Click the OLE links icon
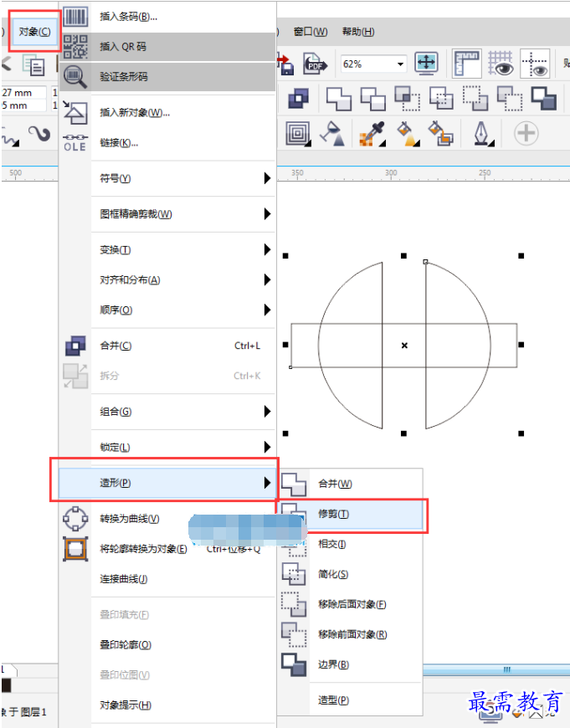Viewport: 570px width, 728px height. click(75, 143)
